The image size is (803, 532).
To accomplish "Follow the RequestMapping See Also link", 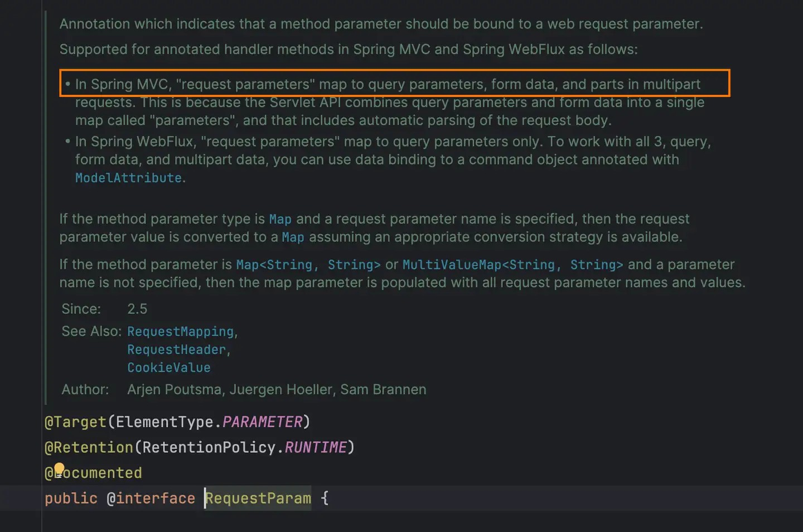I will [x=180, y=332].
